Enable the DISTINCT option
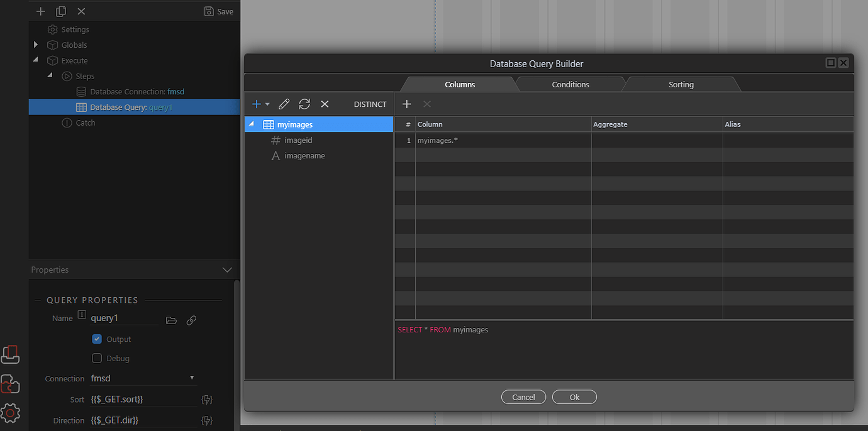The height and width of the screenshot is (431, 868). tap(370, 104)
